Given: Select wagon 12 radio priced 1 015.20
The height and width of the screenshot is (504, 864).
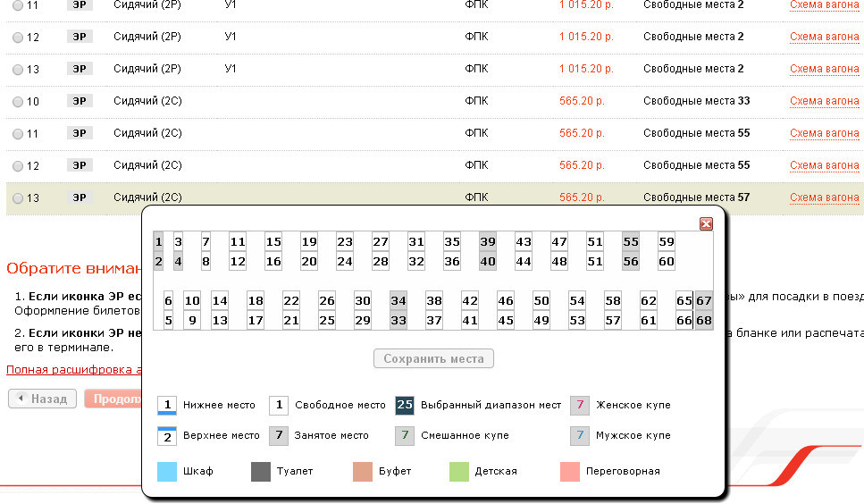Looking at the screenshot, I should click(17, 38).
